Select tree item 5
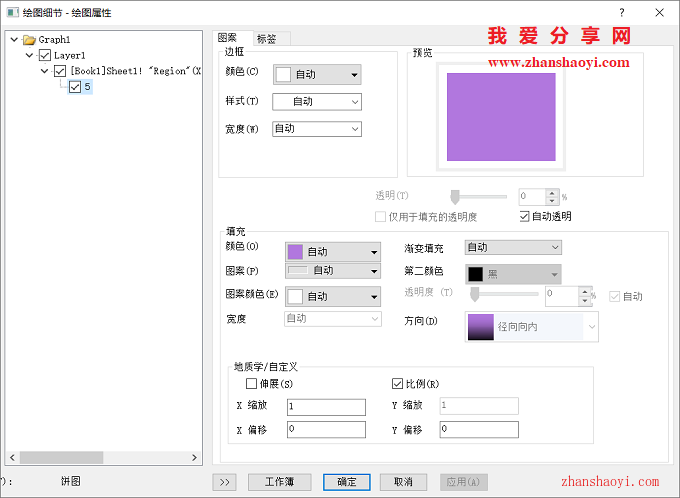 click(x=87, y=87)
